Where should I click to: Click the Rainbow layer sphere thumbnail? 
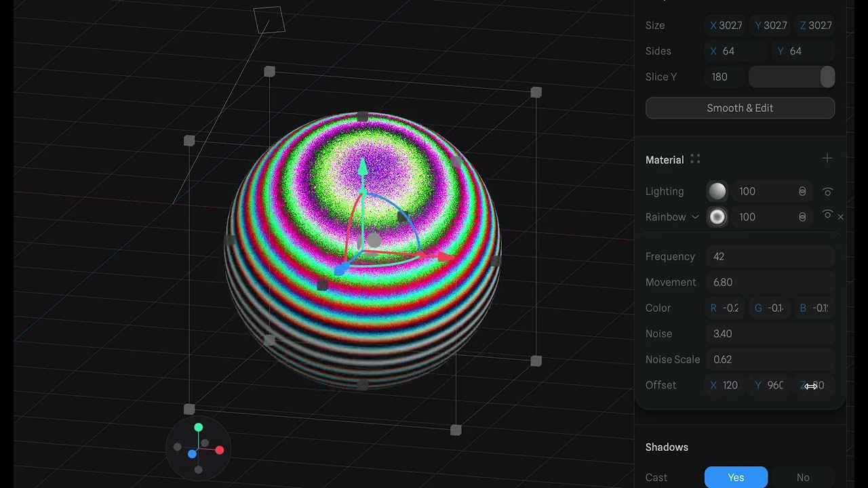pos(717,217)
